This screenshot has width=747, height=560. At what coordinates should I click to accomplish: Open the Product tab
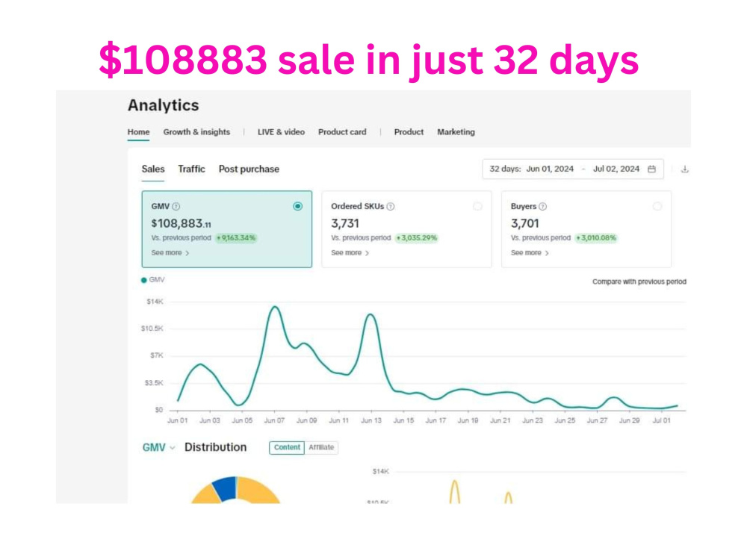coord(409,132)
